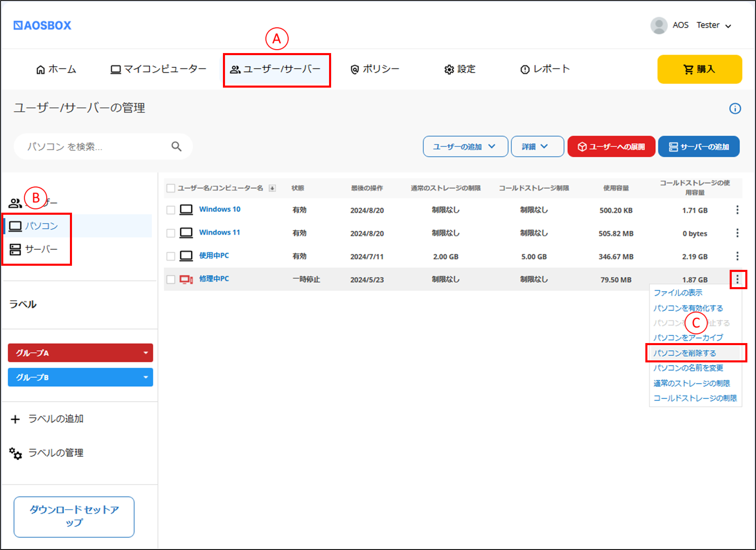756x550 pixels.
Task: Open the 設定 tab
Action: click(460, 69)
